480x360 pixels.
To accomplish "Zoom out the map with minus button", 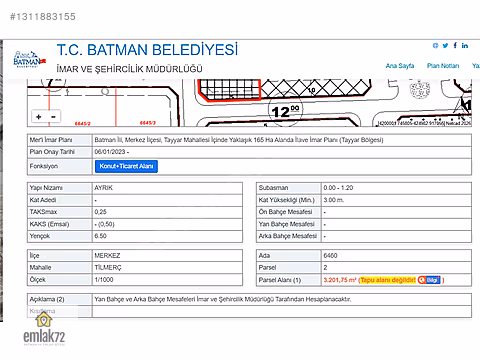I will (53, 117).
